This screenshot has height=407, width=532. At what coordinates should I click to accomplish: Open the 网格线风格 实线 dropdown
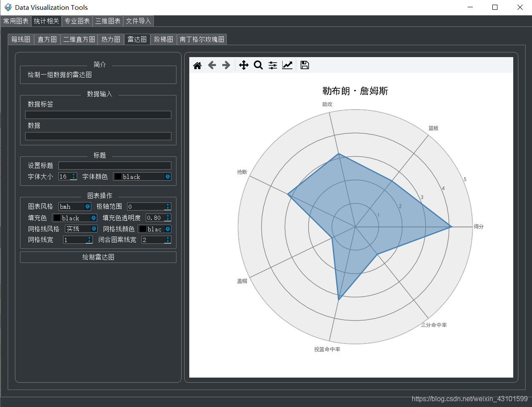(x=81, y=229)
